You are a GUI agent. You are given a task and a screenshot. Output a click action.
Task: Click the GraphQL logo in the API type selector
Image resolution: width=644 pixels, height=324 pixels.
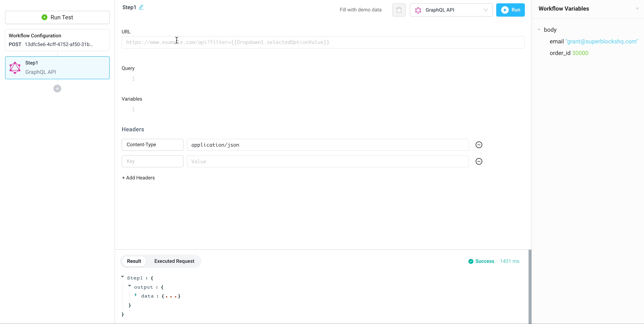(418, 10)
